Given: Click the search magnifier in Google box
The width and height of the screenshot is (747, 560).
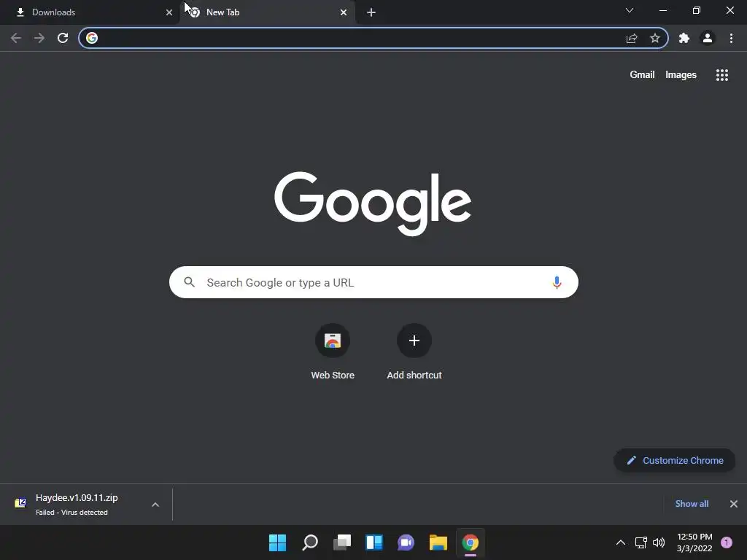Looking at the screenshot, I should click(x=190, y=282).
